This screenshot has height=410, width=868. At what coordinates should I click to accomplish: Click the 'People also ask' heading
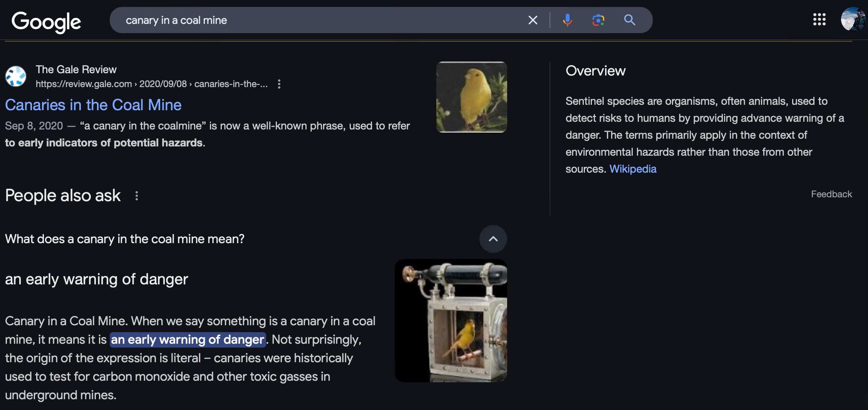63,196
